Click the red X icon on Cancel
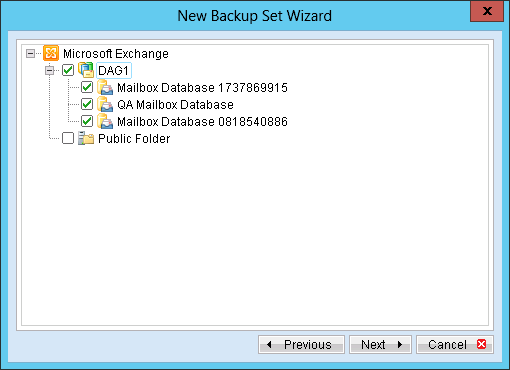Screen dimensions: 510x370 pyautogui.click(x=481, y=344)
